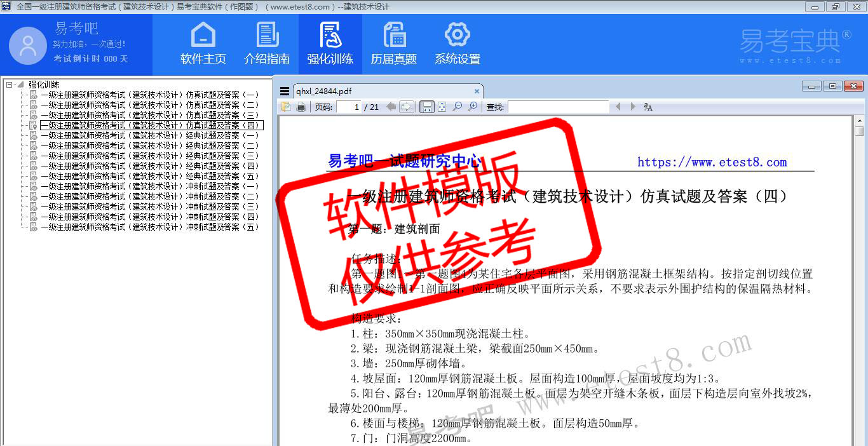Open the https://www.etest8.com link in document
The image size is (868, 446).
click(712, 162)
